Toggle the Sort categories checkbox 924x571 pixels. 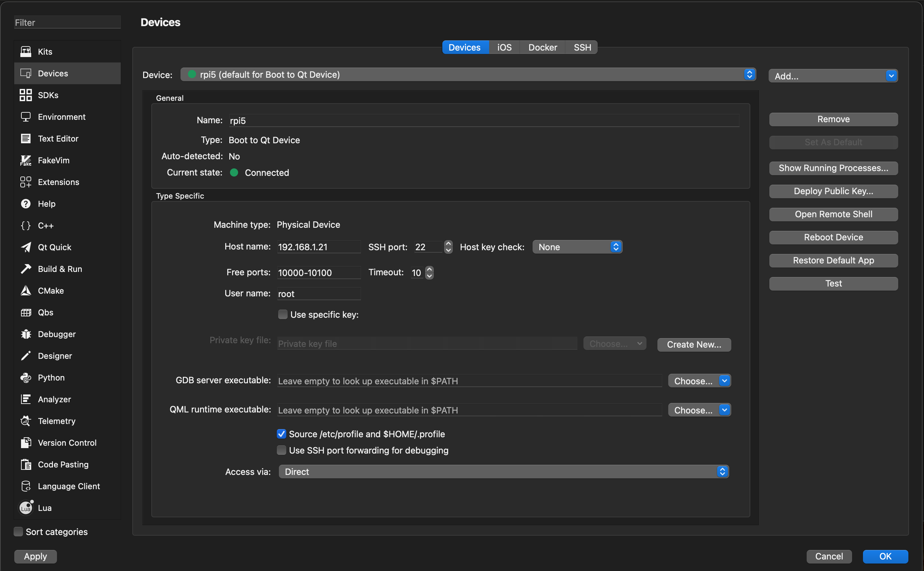[18, 532]
